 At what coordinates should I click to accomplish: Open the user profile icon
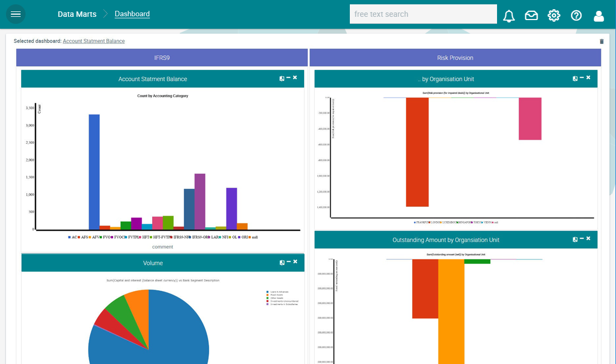coord(599,16)
